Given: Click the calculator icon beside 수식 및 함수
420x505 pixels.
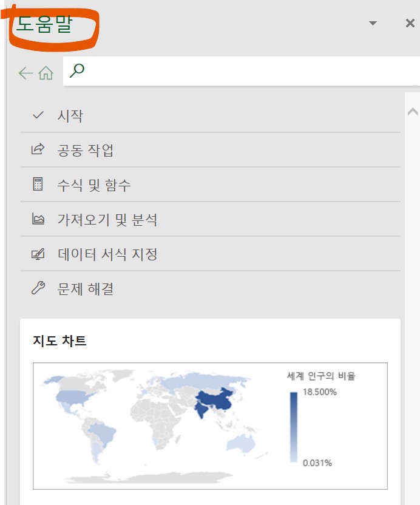Looking at the screenshot, I should point(38,184).
